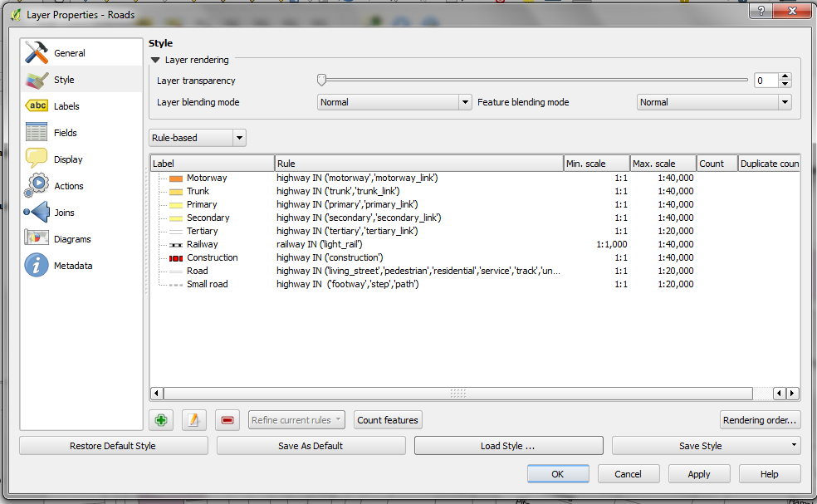
Task: Open the Fields table icon
Action: coord(37,132)
